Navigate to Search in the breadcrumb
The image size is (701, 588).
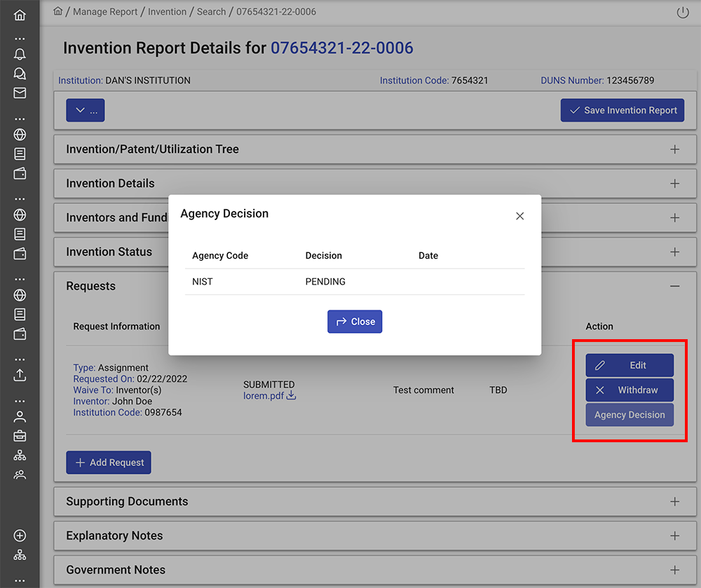click(211, 12)
